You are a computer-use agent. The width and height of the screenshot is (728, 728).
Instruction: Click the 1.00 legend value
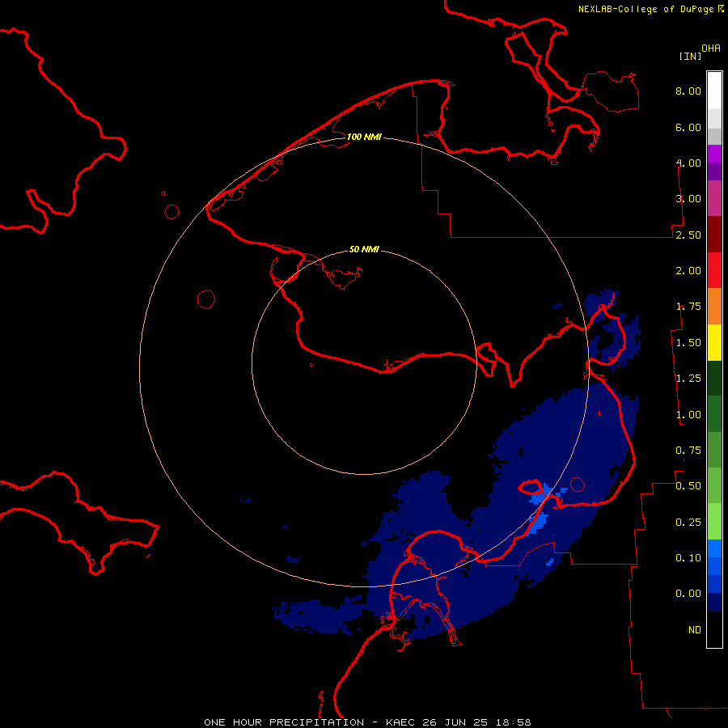coord(688,415)
